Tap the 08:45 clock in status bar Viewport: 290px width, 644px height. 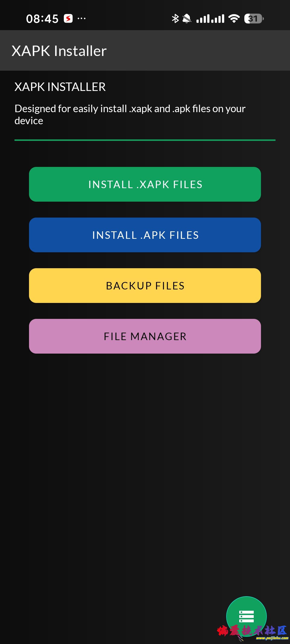coord(42,19)
